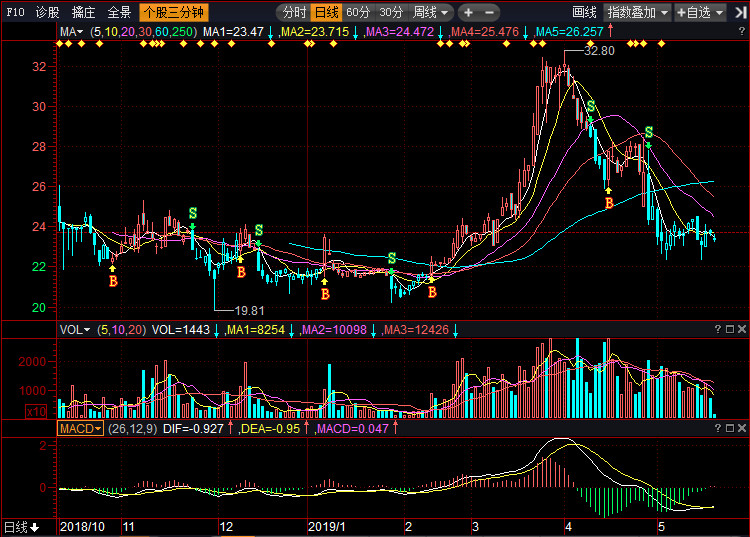750x537 pixels.
Task: Click the MA2=23.715 value
Action: 314,32
